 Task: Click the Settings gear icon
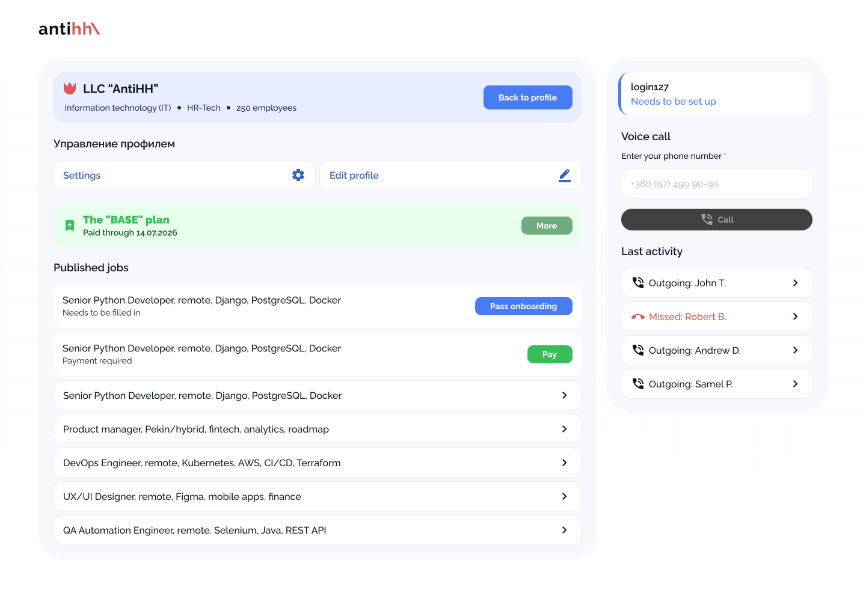tap(298, 175)
